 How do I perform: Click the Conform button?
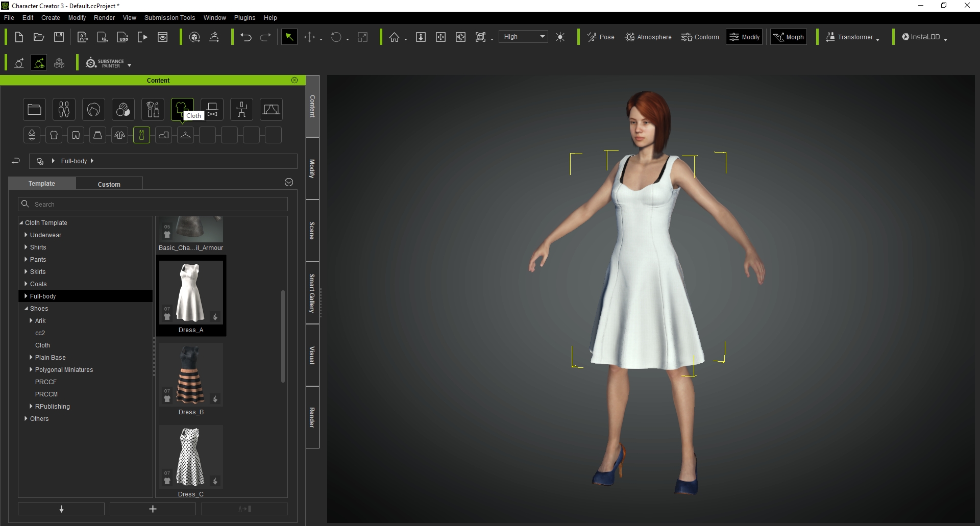pos(700,37)
